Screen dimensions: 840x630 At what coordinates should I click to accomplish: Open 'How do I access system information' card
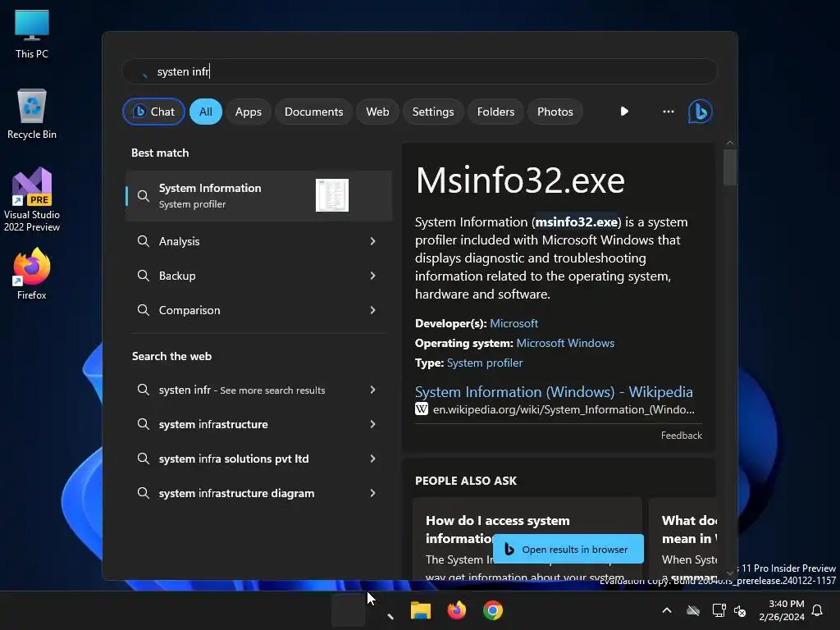tap(527, 538)
